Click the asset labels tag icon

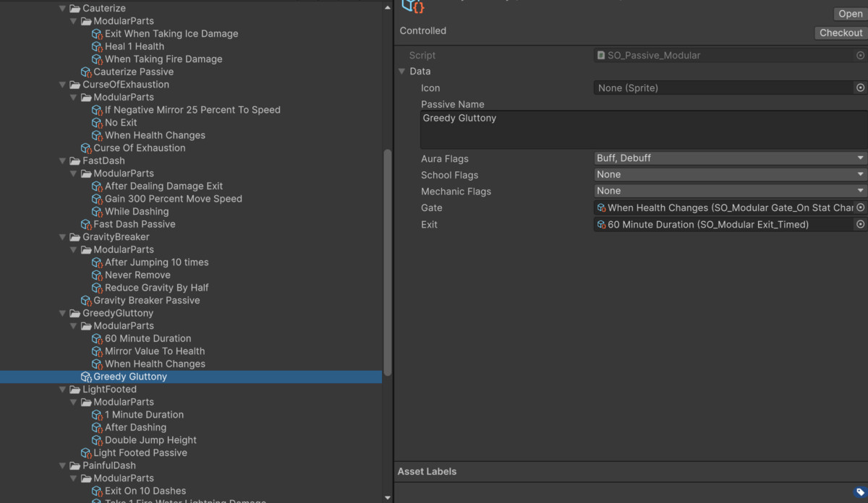coord(860,492)
